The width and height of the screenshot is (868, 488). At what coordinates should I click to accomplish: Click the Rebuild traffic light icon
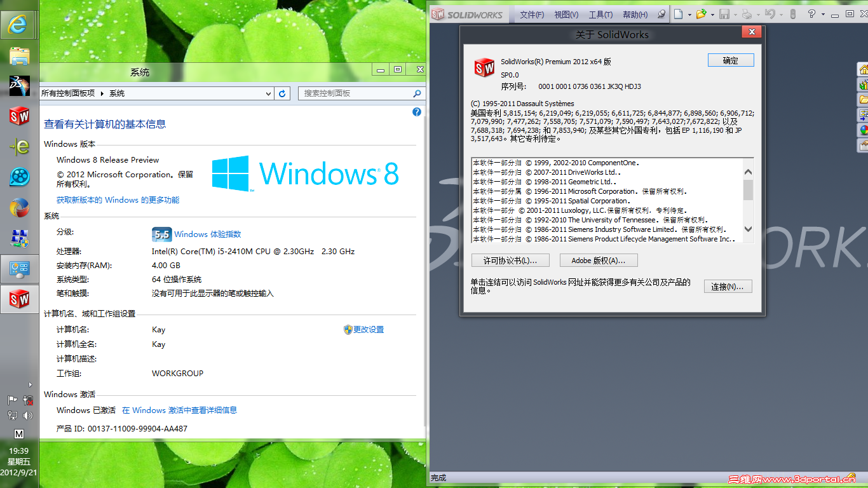click(x=792, y=14)
